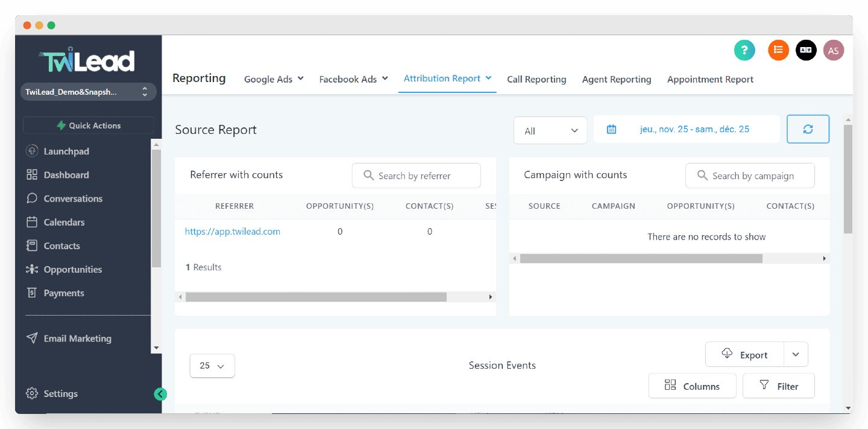
Task: Click the Filter funnel icon
Action: (764, 385)
